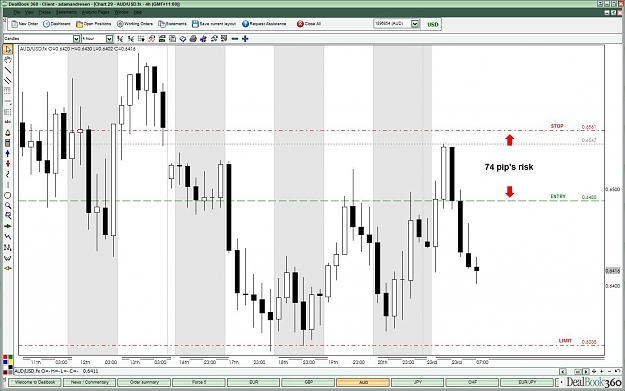Open the Analytic Pages menu
The height and width of the screenshot is (391, 625).
(x=95, y=12)
